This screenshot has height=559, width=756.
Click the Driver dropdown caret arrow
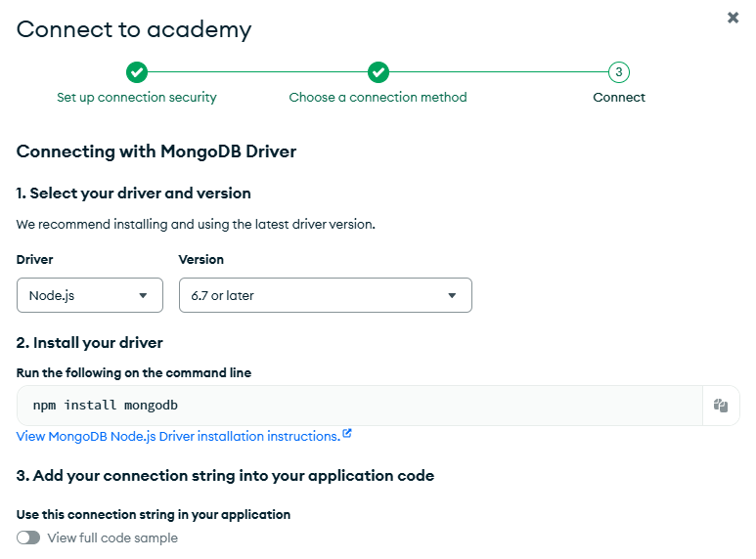[143, 295]
